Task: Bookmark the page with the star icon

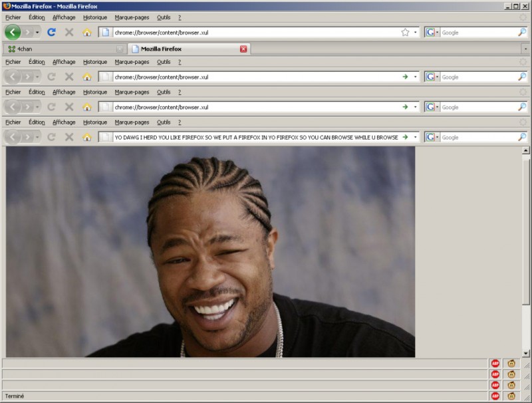Action: (x=405, y=32)
